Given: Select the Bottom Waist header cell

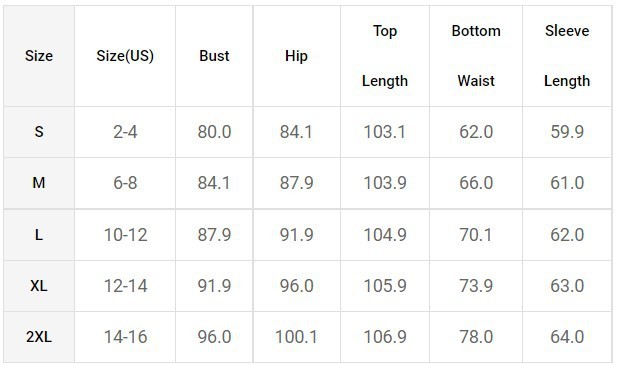Looking at the screenshot, I should tap(476, 56).
